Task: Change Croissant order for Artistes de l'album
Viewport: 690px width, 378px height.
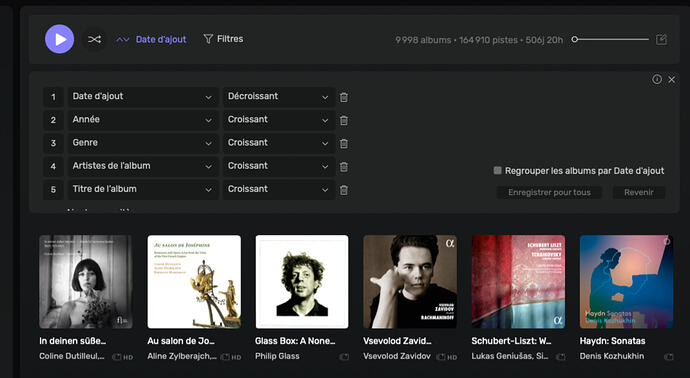Action: [279, 166]
